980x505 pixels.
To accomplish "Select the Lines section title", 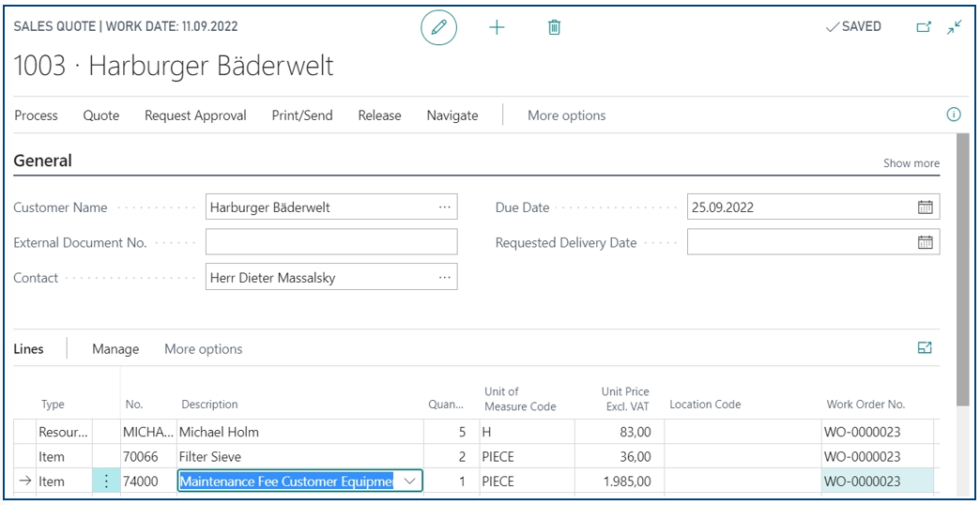I will pyautogui.click(x=29, y=349).
